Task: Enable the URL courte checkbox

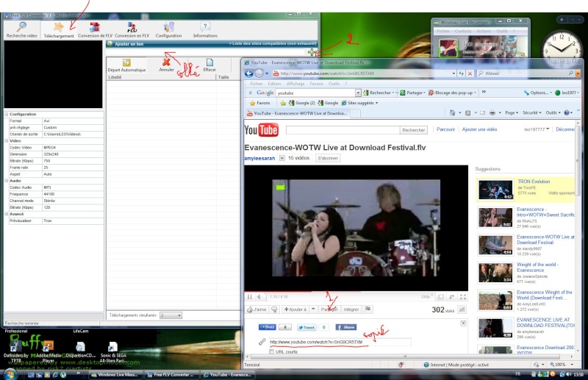Action: pos(271,352)
